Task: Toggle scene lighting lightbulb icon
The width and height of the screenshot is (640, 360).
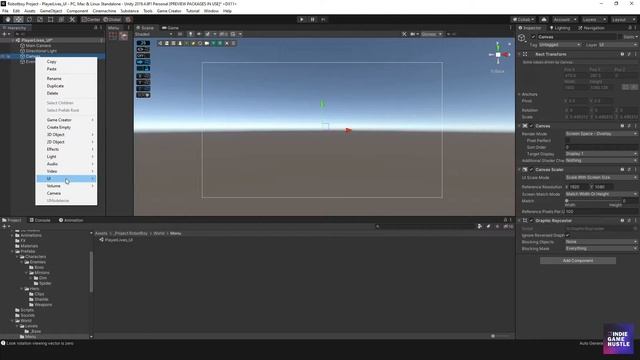Action: 190,34
